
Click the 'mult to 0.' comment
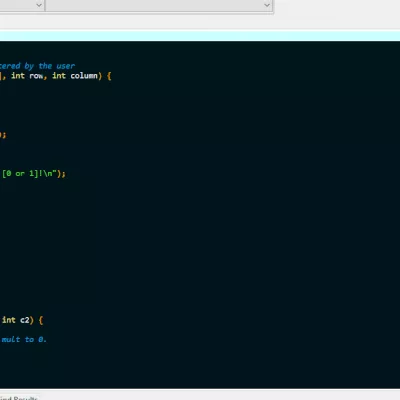[24, 339]
